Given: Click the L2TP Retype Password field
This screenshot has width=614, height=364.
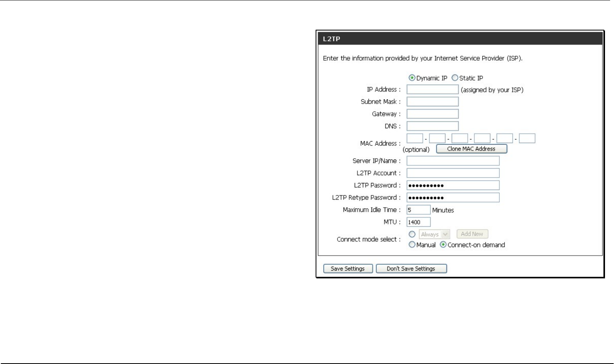Looking at the screenshot, I should click(x=453, y=197).
